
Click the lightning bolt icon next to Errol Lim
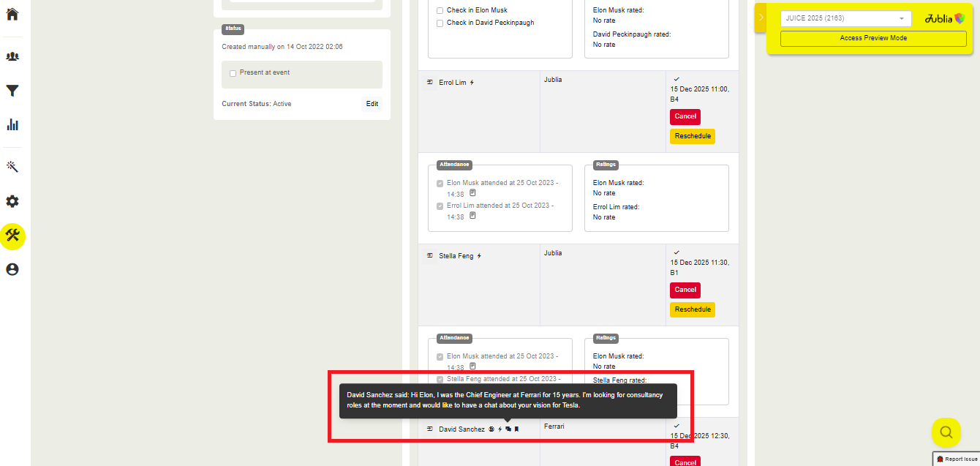pos(472,83)
